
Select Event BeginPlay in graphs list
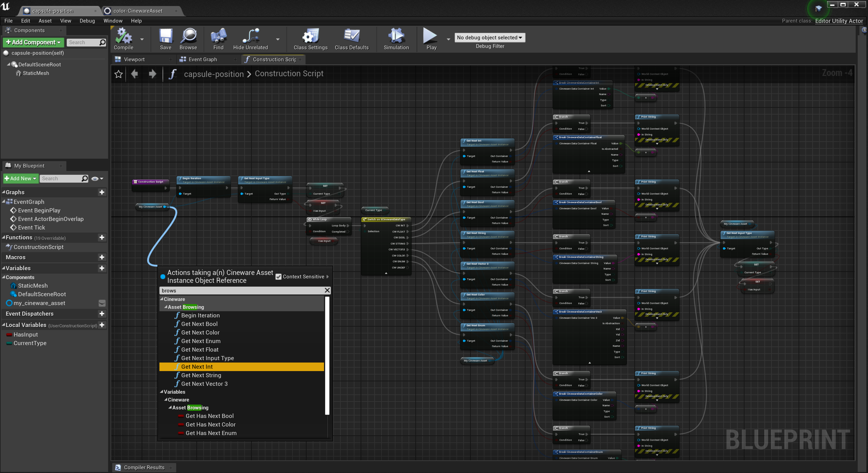39,210
